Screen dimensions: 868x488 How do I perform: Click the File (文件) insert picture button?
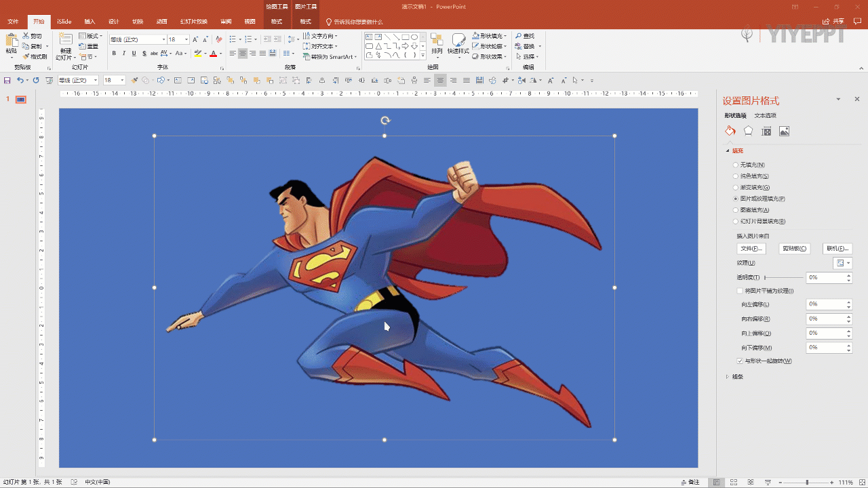(751, 249)
